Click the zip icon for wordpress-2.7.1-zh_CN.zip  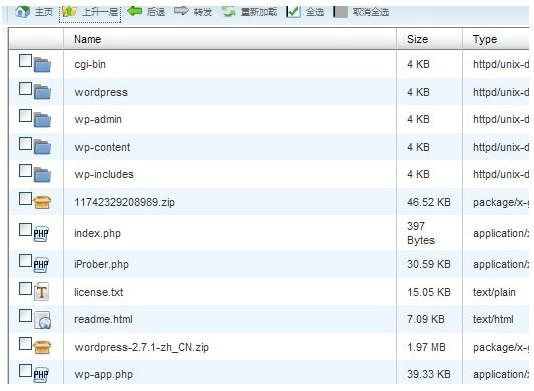[42, 347]
